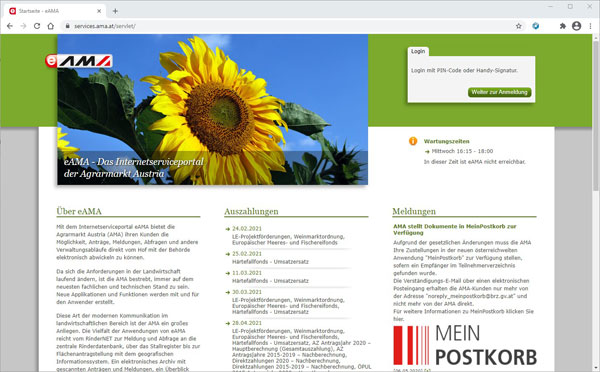Image resolution: width=600 pixels, height=372 pixels.
Task: Click the sunflower banner image
Action: click(213, 109)
